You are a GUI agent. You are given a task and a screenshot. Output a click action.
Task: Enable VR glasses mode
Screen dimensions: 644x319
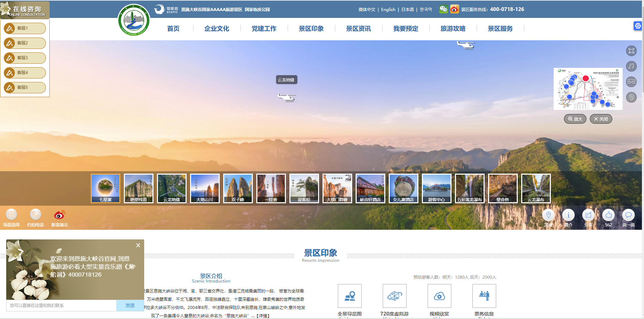pos(631,82)
